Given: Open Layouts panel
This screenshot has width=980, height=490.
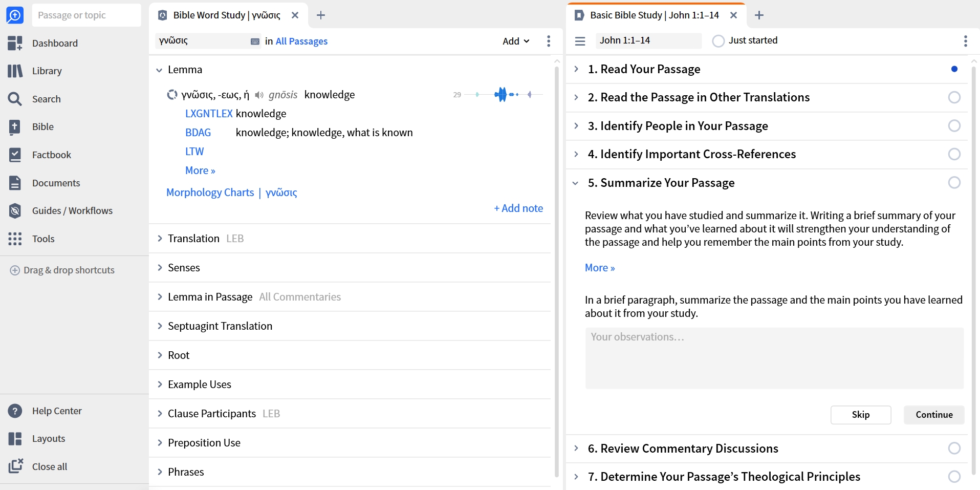Looking at the screenshot, I should (37, 438).
